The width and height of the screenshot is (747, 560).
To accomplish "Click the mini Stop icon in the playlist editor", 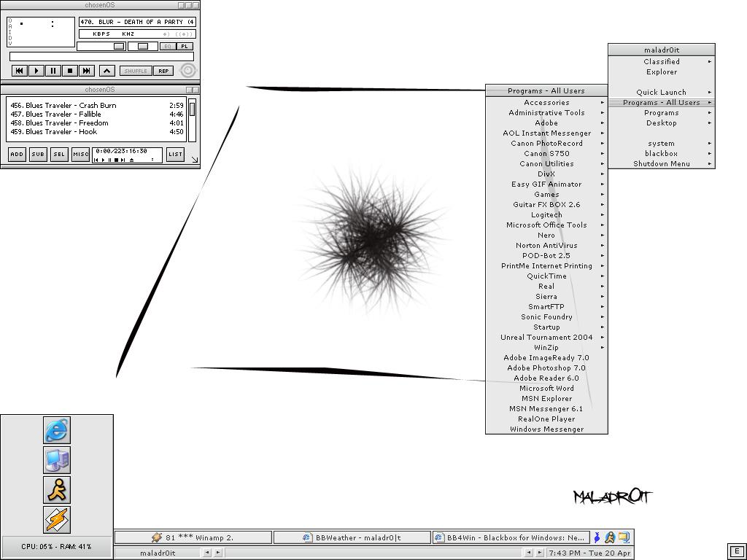I will [116, 160].
